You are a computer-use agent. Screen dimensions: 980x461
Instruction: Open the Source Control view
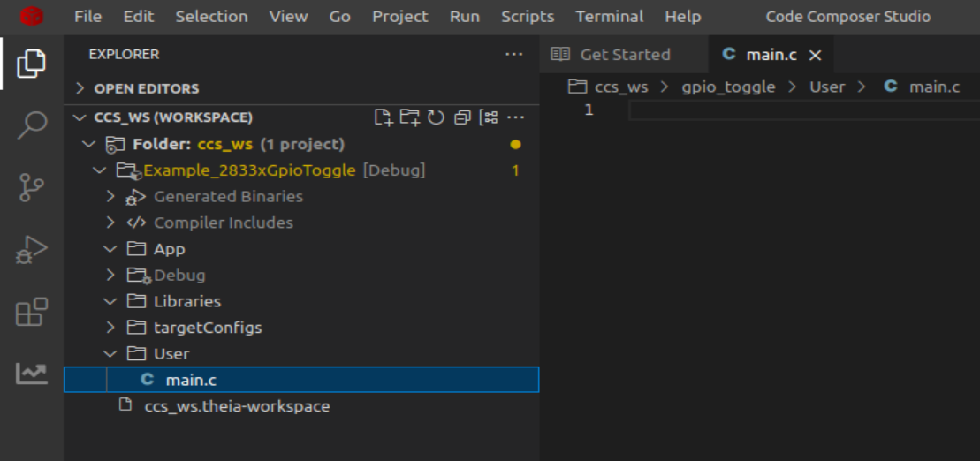click(31, 187)
